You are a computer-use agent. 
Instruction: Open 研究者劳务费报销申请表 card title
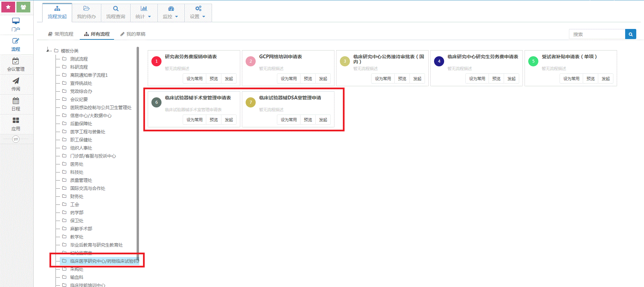[191, 57]
